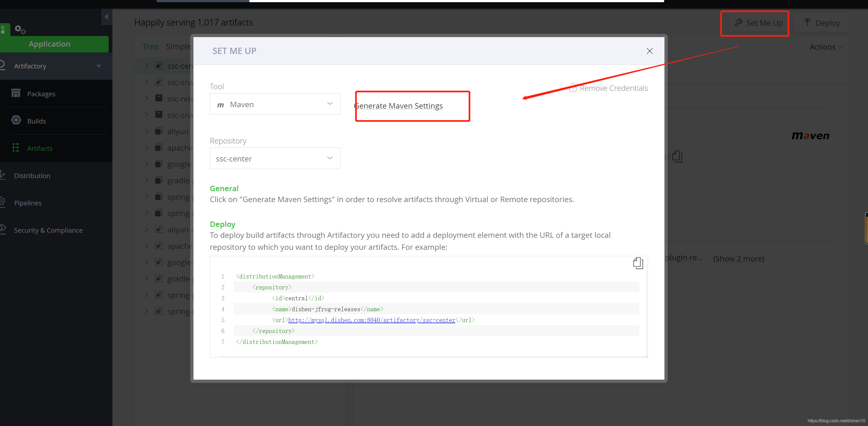
Task: Click the Remove Credentials lock icon
Action: (x=573, y=88)
